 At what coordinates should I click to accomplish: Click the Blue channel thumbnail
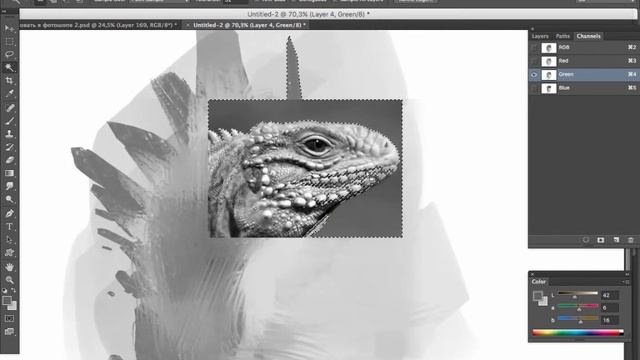point(549,88)
